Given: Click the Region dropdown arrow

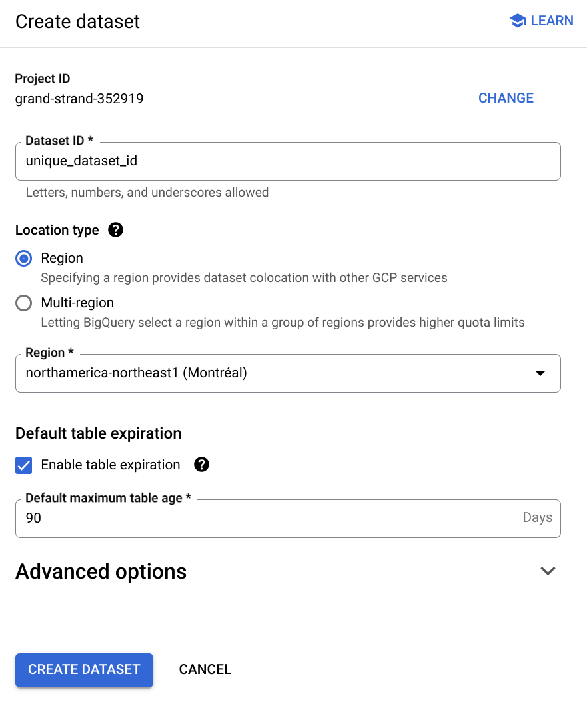Looking at the screenshot, I should pyautogui.click(x=540, y=373).
